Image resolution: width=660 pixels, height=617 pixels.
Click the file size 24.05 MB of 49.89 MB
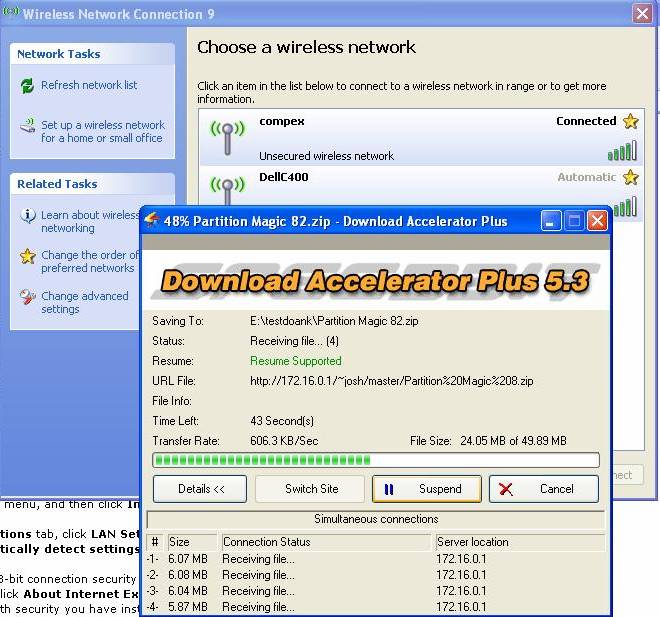coord(513,441)
